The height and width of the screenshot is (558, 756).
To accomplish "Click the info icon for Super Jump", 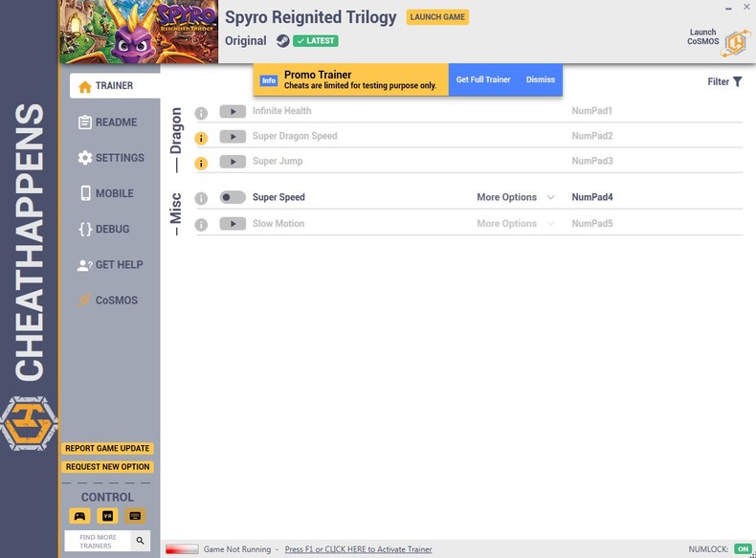I will tap(201, 164).
